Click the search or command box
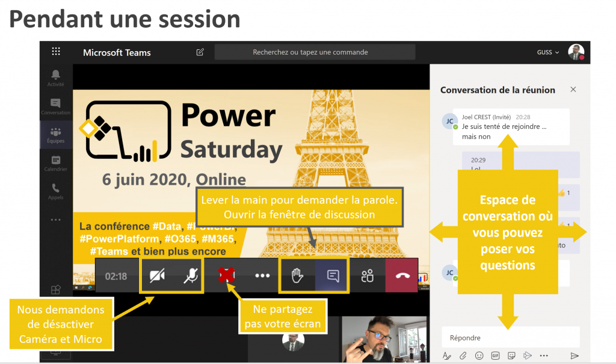The image size is (616, 364). click(315, 52)
